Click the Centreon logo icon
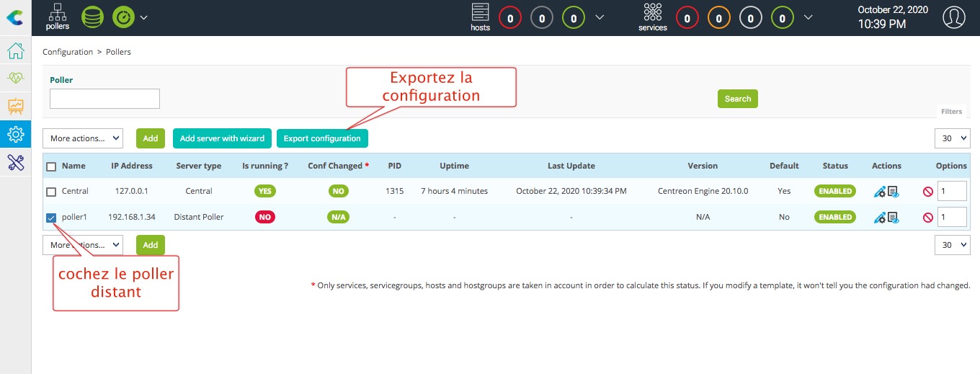The width and height of the screenshot is (980, 374). pyautogui.click(x=15, y=17)
